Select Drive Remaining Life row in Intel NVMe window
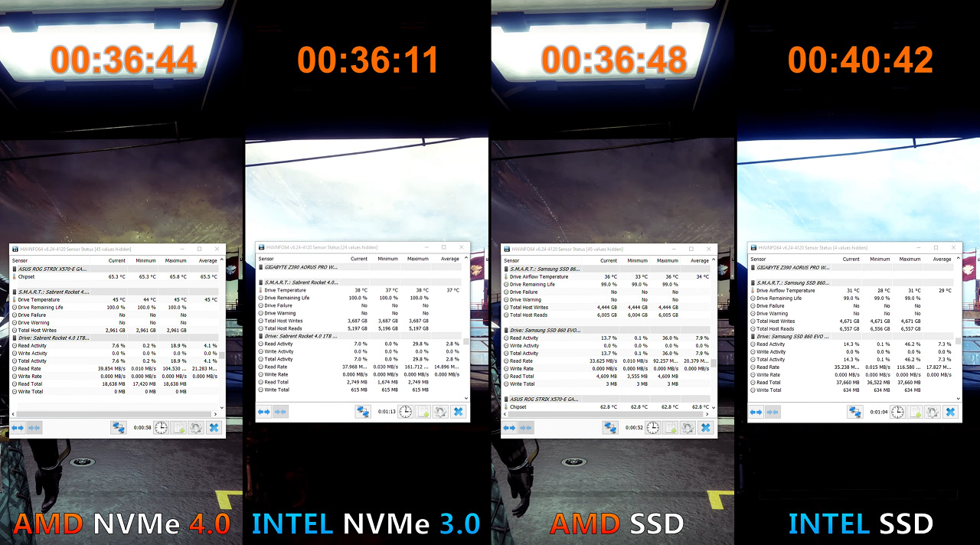This screenshot has height=545, width=980. [361, 298]
